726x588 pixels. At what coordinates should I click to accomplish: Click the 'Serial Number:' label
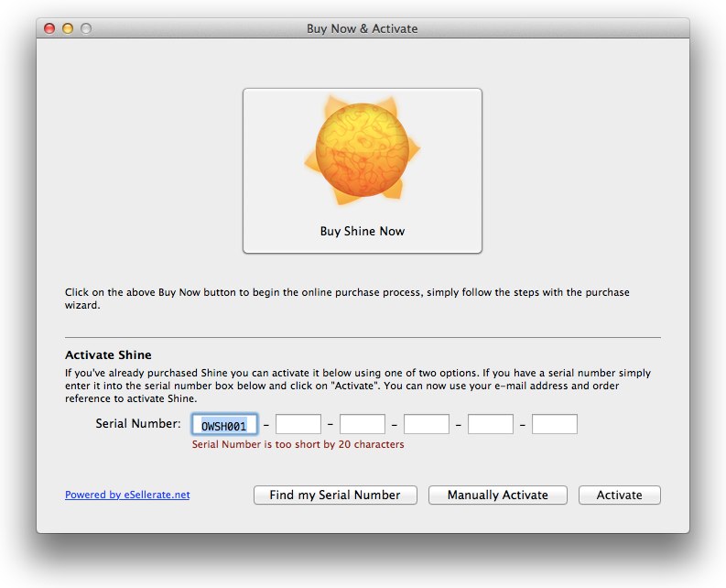(x=138, y=423)
